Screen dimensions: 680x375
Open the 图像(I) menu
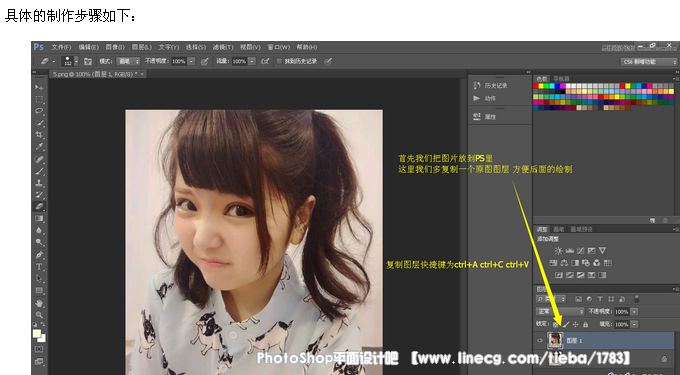click(115, 47)
